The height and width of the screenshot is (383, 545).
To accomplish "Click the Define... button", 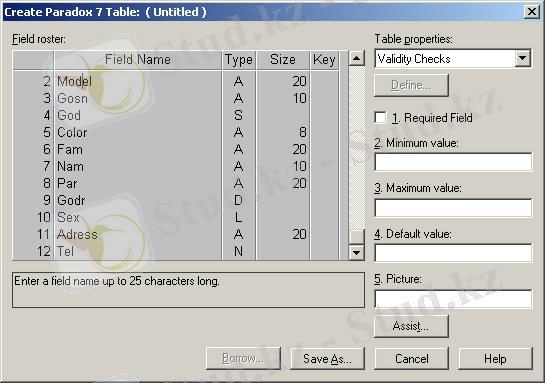I will 411,85.
